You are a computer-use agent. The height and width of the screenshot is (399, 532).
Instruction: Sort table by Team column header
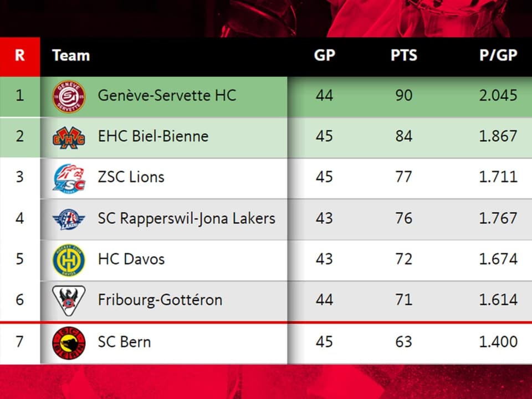[71, 55]
